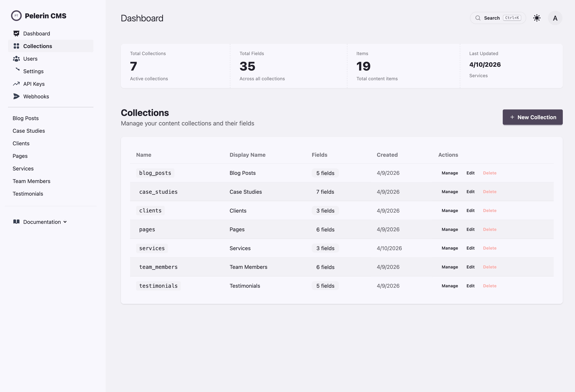Switch to the Testimonials collection in the sidebar
Image resolution: width=575 pixels, height=392 pixels.
coord(28,194)
